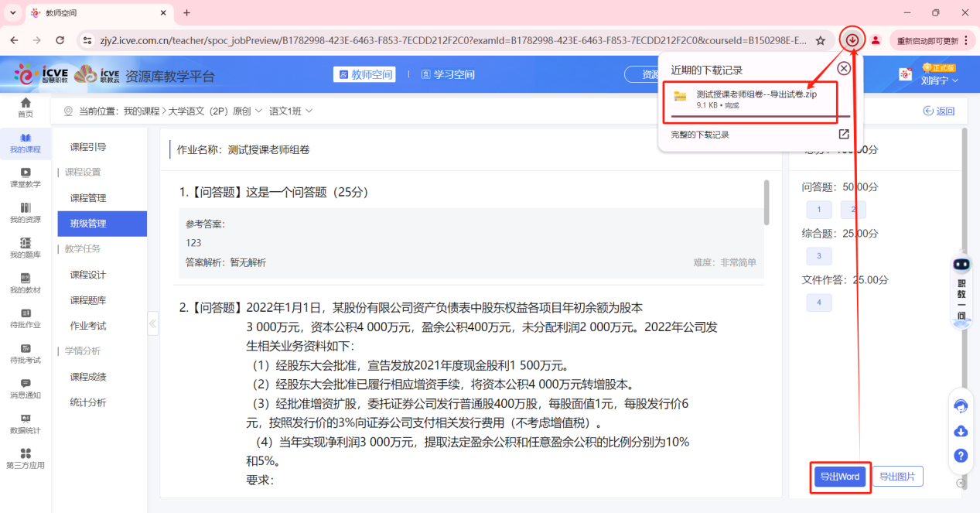Open 待批作业 sidebar icon

pyautogui.click(x=26, y=318)
